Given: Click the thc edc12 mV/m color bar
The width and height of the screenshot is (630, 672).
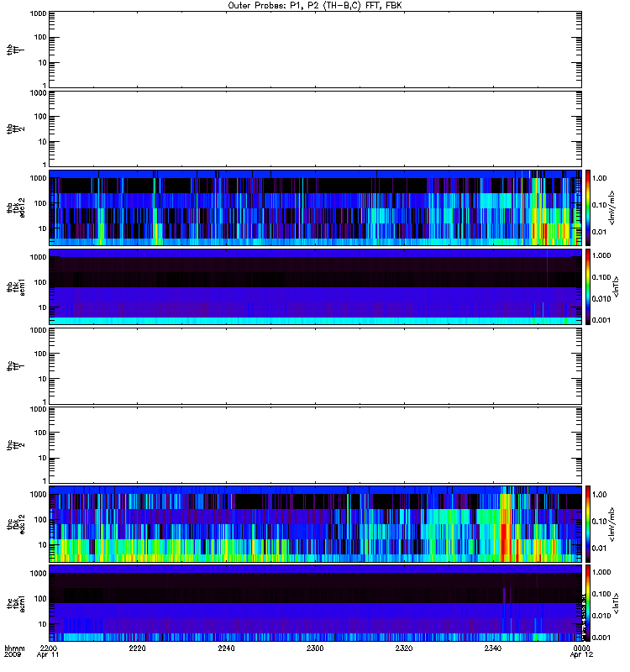Looking at the screenshot, I should click(588, 524).
